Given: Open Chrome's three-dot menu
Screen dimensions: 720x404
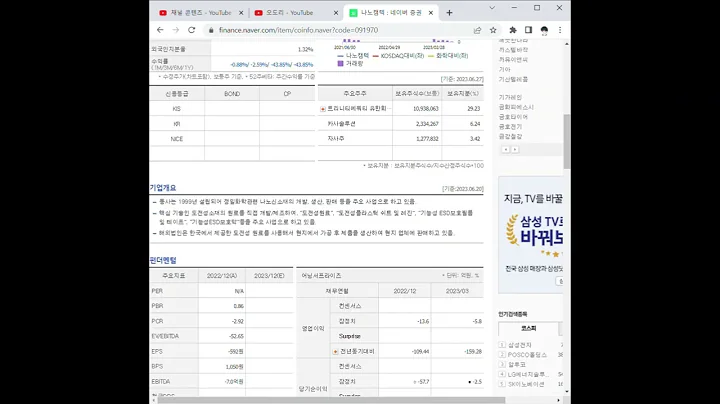Looking at the screenshot, I should [560, 30].
